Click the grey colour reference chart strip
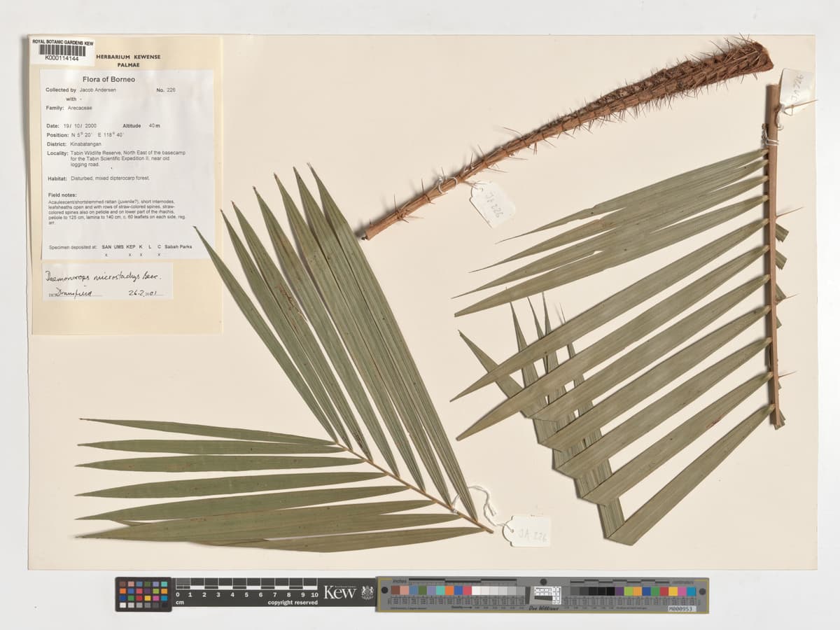This screenshot has width=840, height=630. [x=542, y=595]
